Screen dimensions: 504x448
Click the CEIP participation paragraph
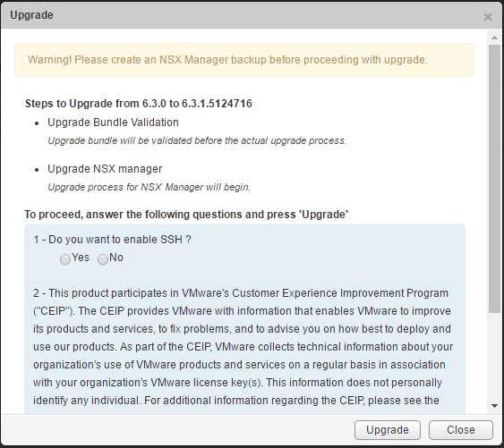(x=243, y=347)
